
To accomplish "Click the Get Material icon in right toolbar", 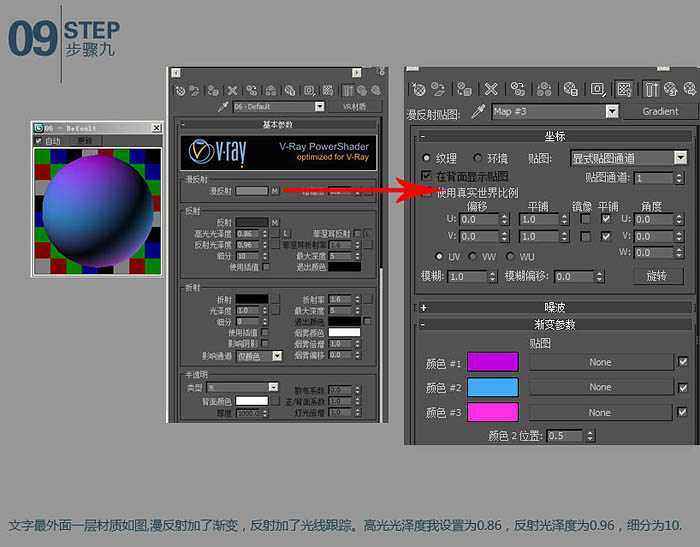I will 418,89.
